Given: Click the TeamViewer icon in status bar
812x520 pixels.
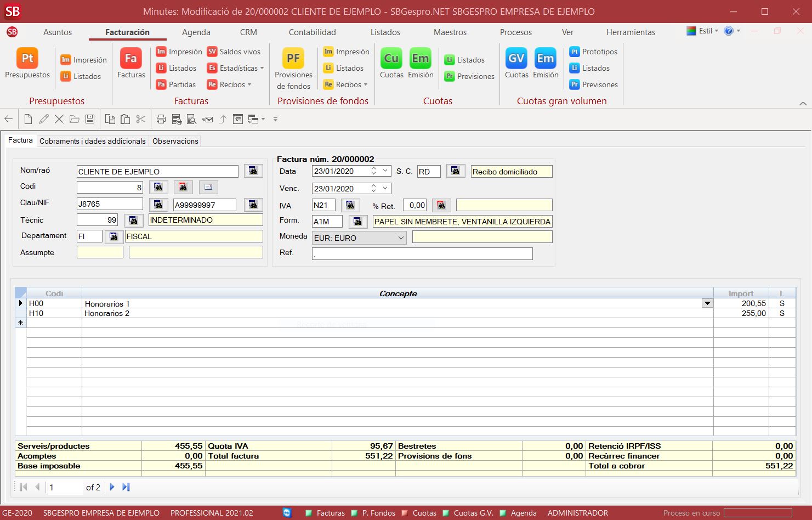Looking at the screenshot, I should coord(287,513).
